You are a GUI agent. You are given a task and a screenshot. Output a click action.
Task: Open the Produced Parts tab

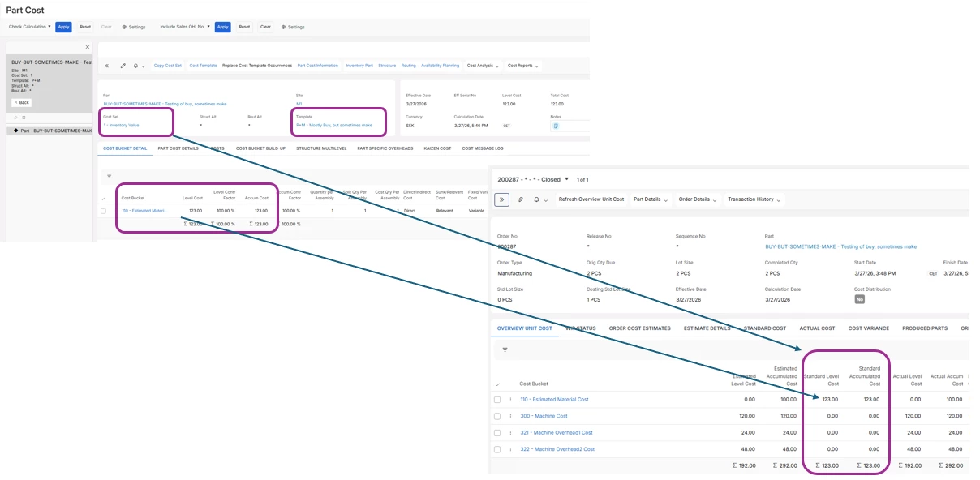(x=925, y=328)
